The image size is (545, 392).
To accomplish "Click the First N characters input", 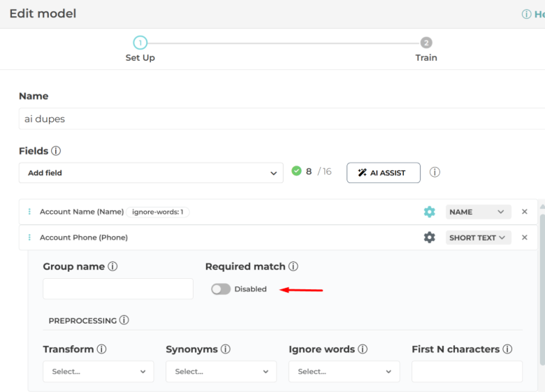I will (x=467, y=372).
